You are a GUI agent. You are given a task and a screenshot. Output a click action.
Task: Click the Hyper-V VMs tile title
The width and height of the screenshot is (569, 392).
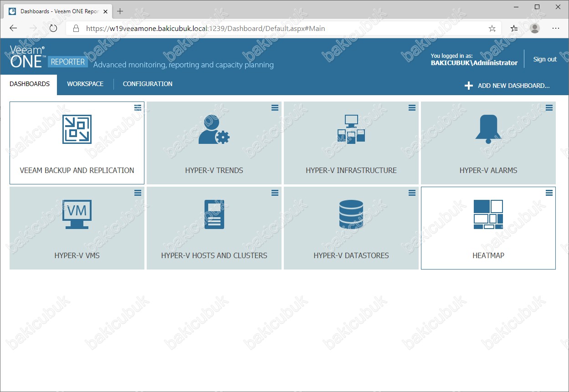[77, 255]
